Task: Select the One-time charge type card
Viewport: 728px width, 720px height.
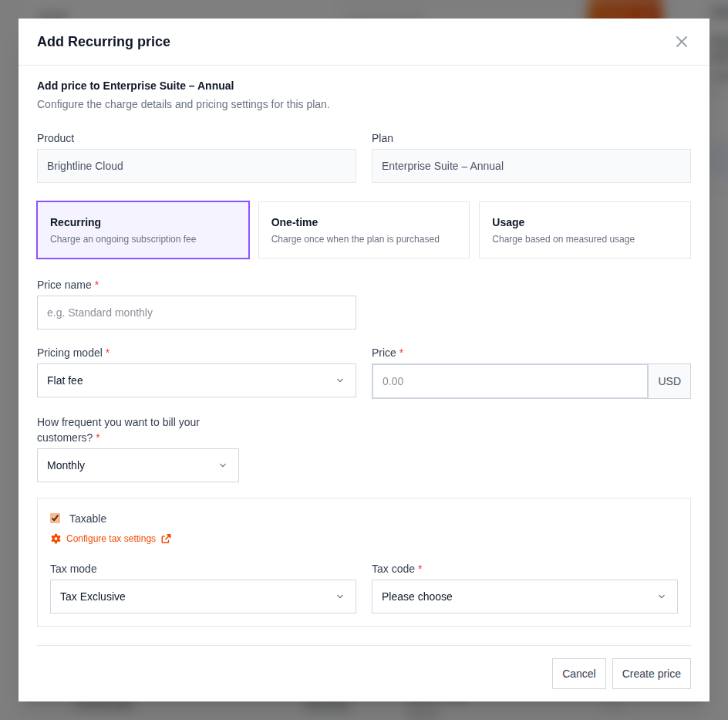Action: 363,230
